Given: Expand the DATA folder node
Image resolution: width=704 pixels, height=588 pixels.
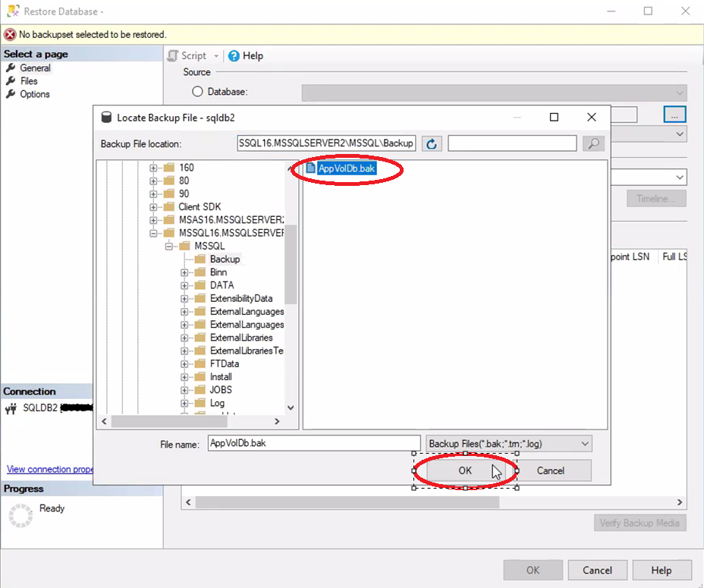Looking at the screenshot, I should (x=184, y=285).
